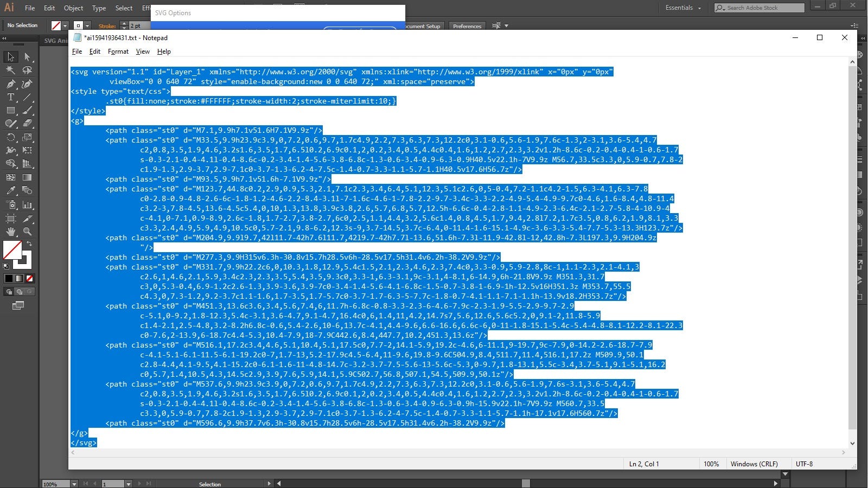
Task: Select the Width tool
Action: [10, 150]
